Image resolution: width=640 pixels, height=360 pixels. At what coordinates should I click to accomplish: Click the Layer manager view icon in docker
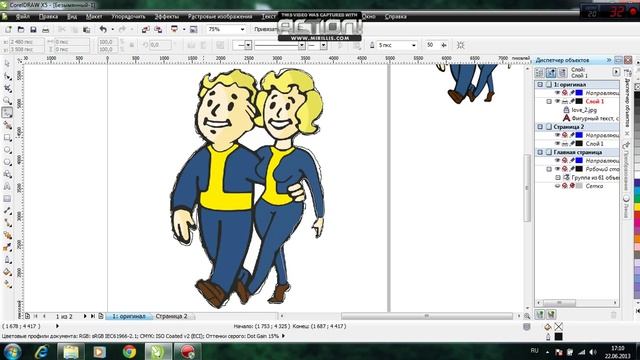pyautogui.click(x=562, y=73)
